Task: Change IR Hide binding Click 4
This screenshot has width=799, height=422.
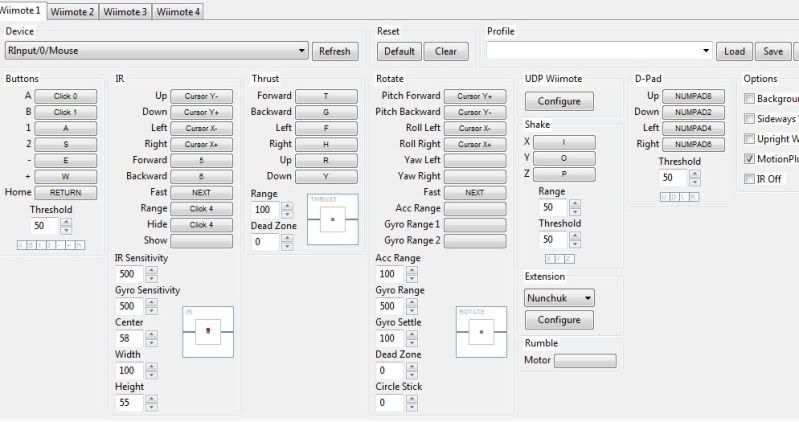Action: [201, 224]
